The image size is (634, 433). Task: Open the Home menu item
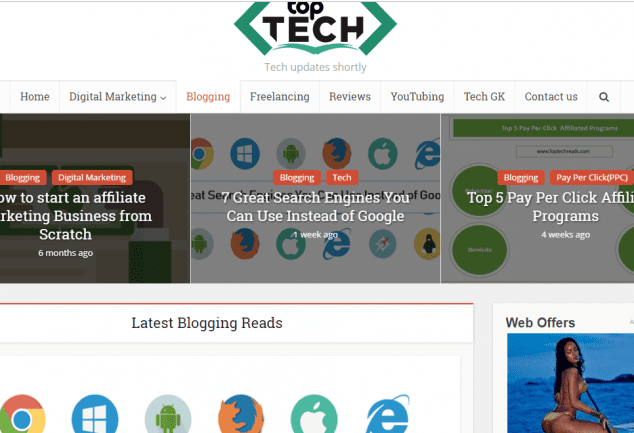tap(35, 97)
